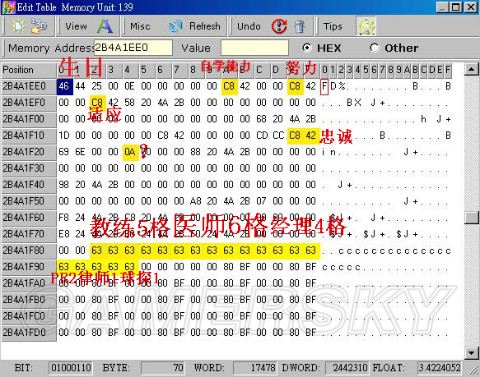Click the Refresh arrows icon
Screen dimensions: 480x377
click(175, 26)
